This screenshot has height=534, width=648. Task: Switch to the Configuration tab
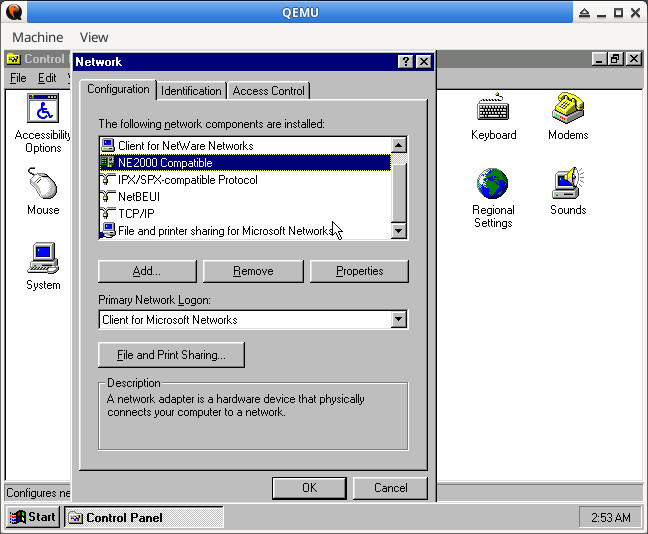[x=118, y=89]
